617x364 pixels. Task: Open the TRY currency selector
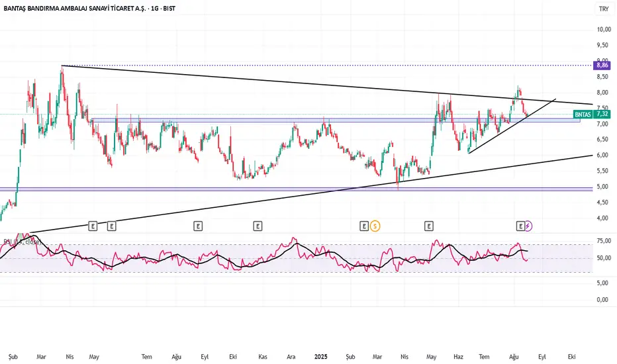pos(604,9)
